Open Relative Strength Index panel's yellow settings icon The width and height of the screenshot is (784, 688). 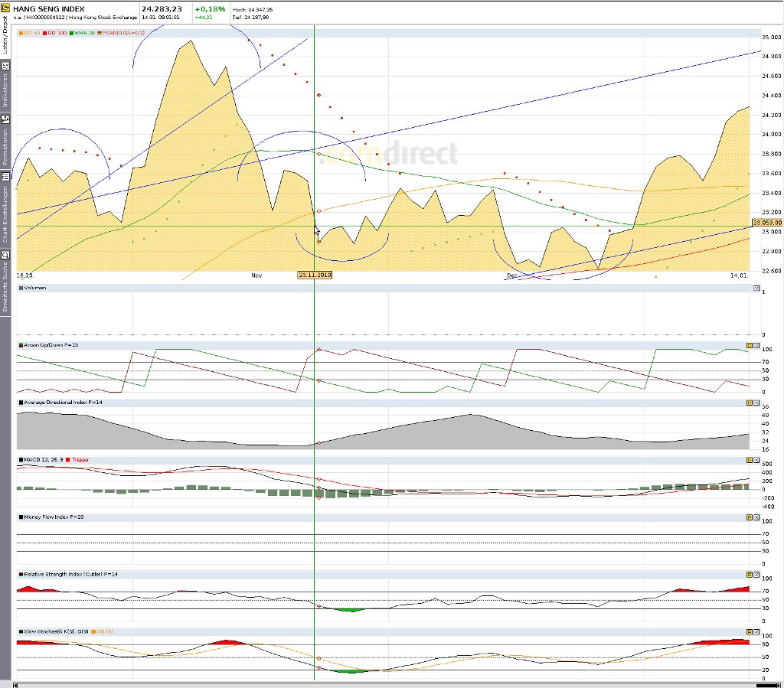point(750,574)
